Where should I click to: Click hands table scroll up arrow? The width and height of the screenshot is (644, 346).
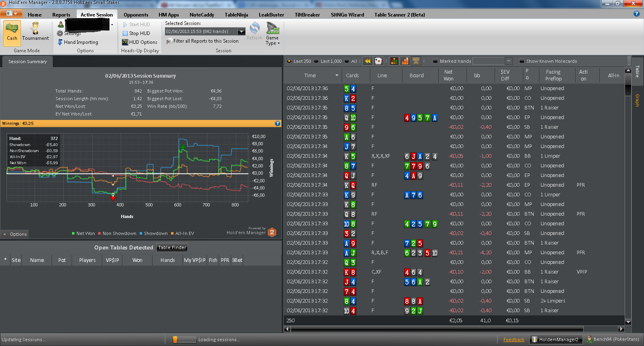[628, 71]
